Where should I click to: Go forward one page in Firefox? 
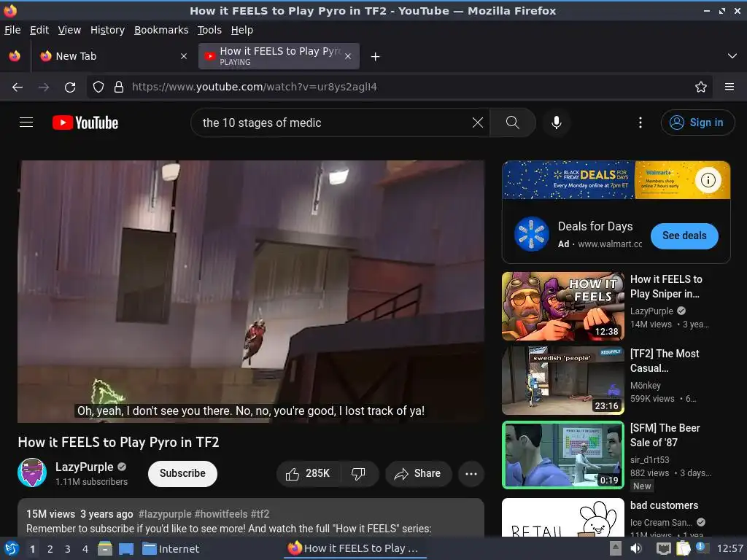click(x=44, y=87)
